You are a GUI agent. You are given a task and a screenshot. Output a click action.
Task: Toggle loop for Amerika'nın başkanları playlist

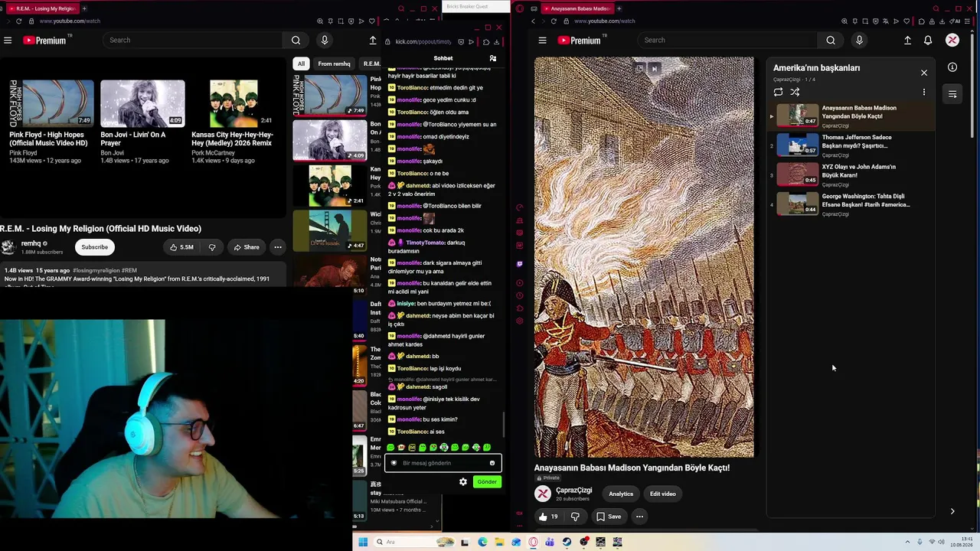(x=778, y=92)
